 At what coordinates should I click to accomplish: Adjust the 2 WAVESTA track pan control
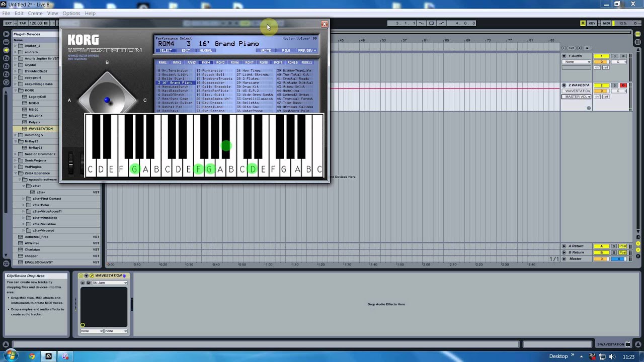click(619, 91)
